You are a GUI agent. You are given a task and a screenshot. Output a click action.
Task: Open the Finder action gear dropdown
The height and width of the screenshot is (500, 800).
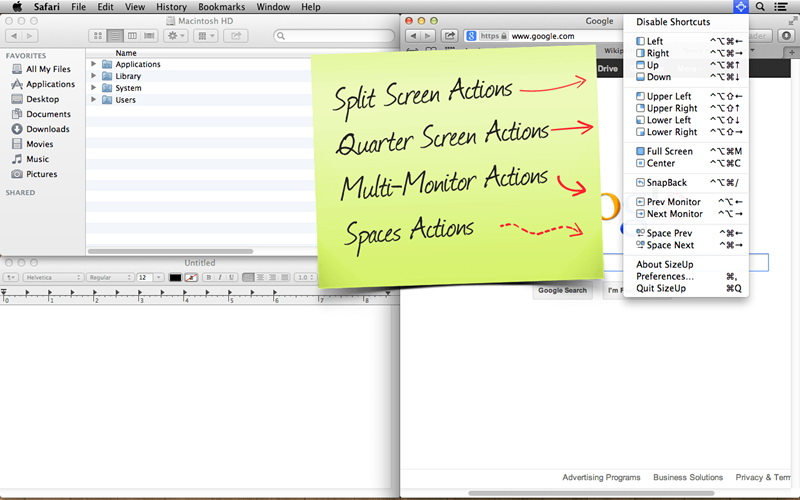(x=176, y=36)
